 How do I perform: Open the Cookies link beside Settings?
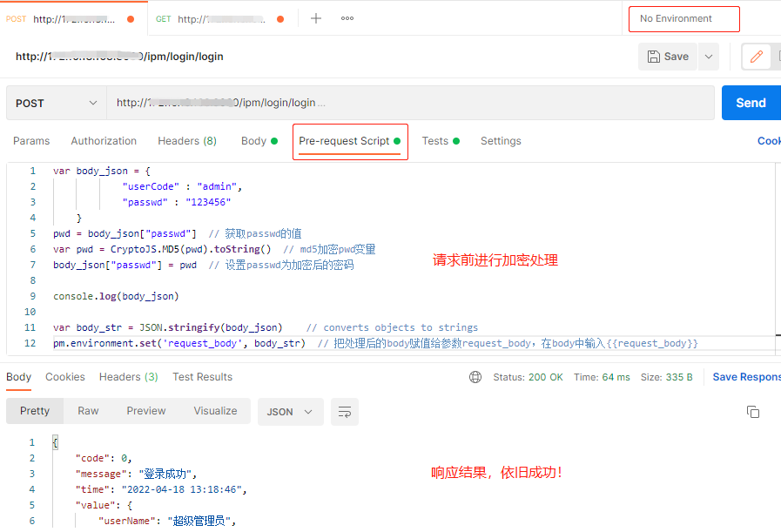[769, 141]
